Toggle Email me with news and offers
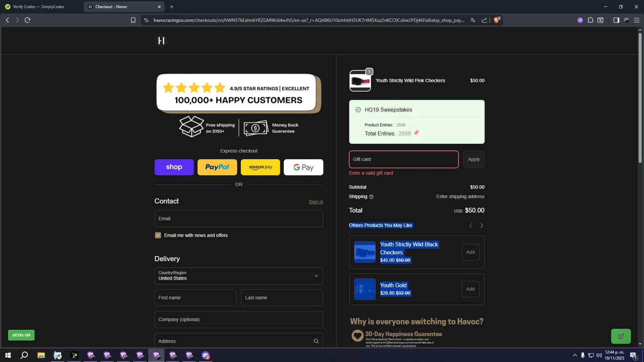Viewport: 644px width, 362px height. 158,235
